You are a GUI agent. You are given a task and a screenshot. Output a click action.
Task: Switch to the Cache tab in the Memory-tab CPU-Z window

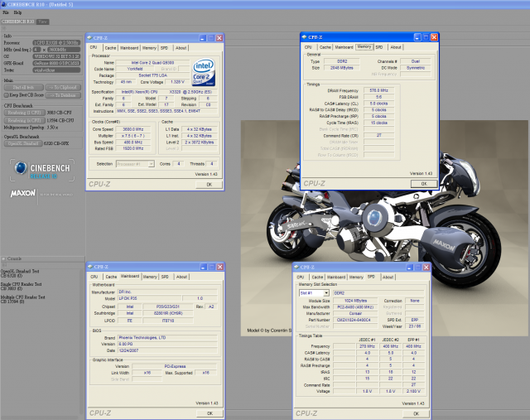click(325, 47)
